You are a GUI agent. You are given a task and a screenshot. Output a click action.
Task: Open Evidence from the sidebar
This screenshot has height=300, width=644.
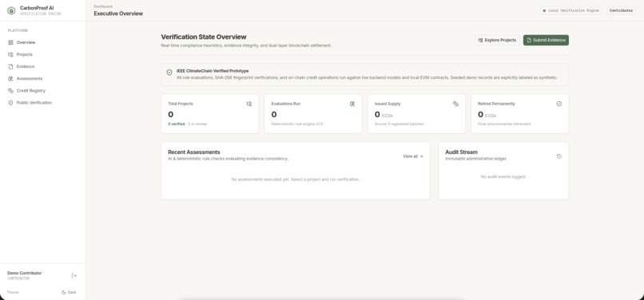point(42,66)
